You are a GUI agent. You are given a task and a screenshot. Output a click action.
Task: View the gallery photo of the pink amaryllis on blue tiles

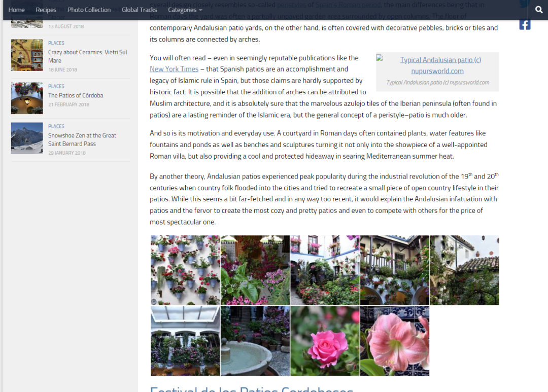[x=395, y=341]
